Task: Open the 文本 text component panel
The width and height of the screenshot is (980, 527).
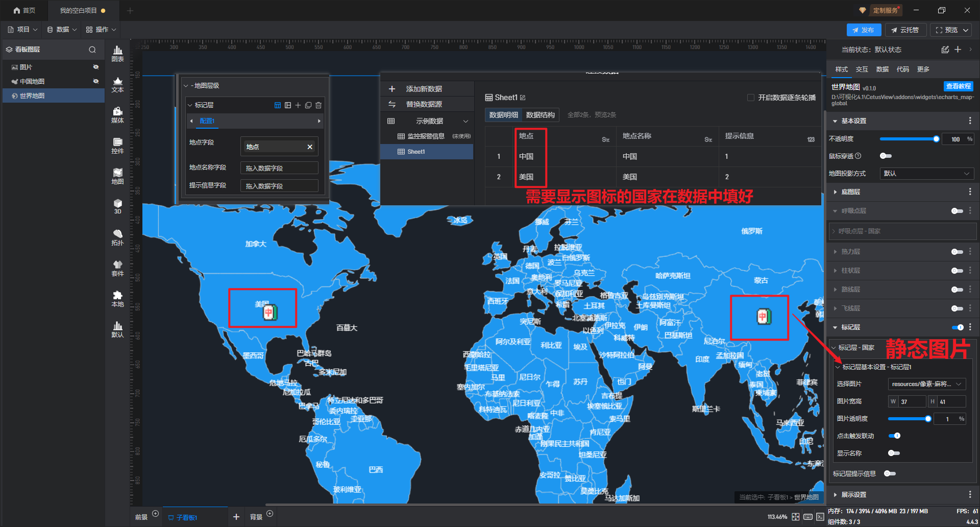Action: point(117,84)
